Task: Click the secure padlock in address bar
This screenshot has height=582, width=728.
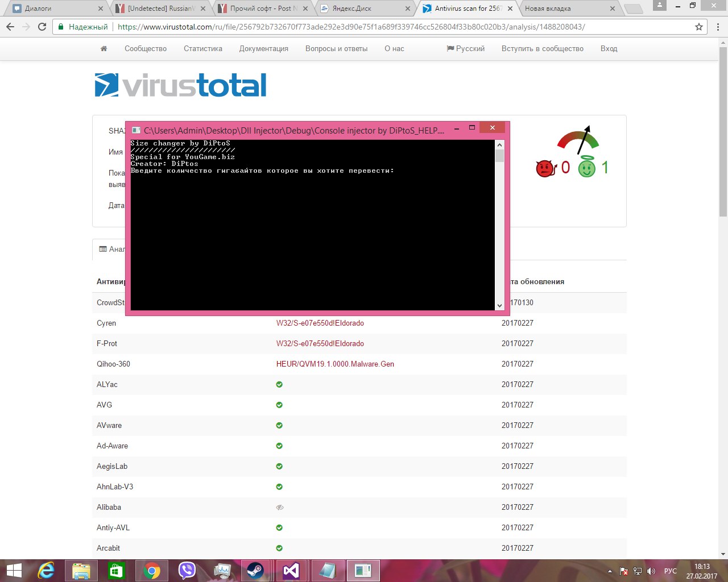Action: point(61,27)
